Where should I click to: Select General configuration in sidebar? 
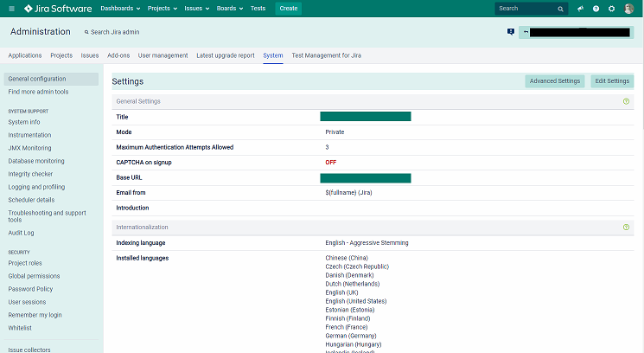click(51, 79)
